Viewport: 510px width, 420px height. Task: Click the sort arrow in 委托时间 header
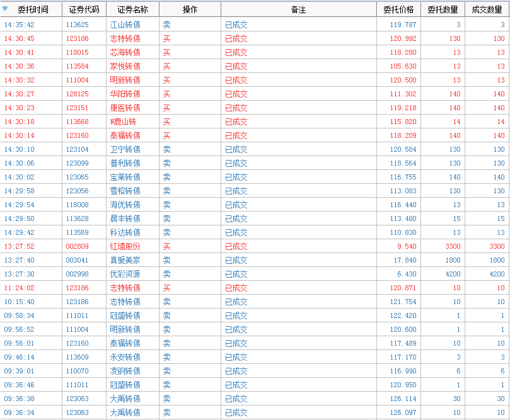pyautogui.click(x=5, y=8)
